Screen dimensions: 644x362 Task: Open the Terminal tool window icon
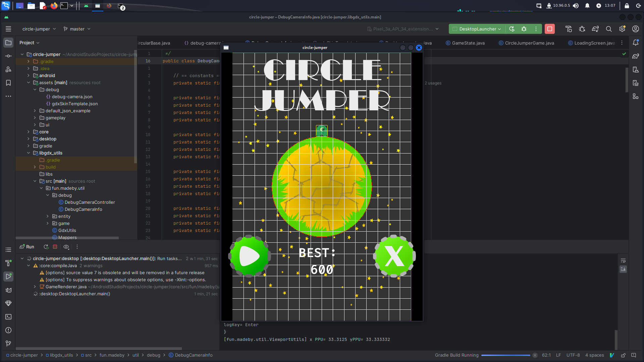[8, 317]
